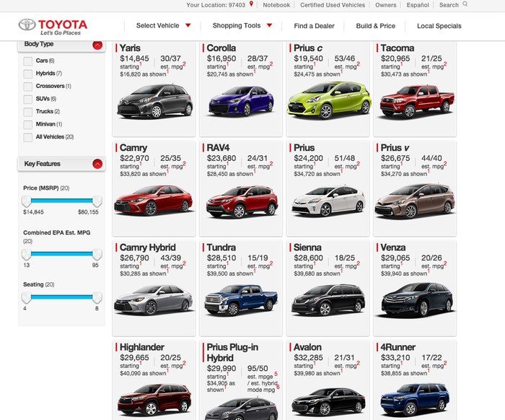Select the gray Yaris car image
The height and width of the screenshot is (420, 505).
point(155,101)
